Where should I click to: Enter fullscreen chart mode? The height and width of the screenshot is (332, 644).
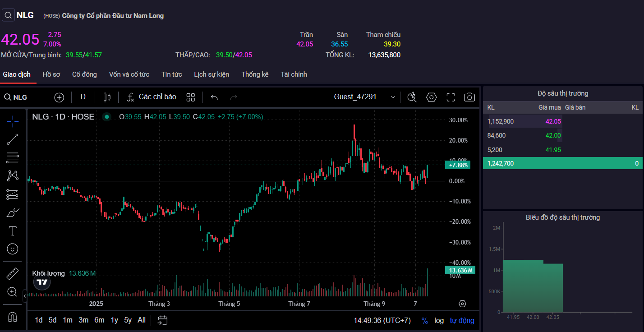click(451, 97)
